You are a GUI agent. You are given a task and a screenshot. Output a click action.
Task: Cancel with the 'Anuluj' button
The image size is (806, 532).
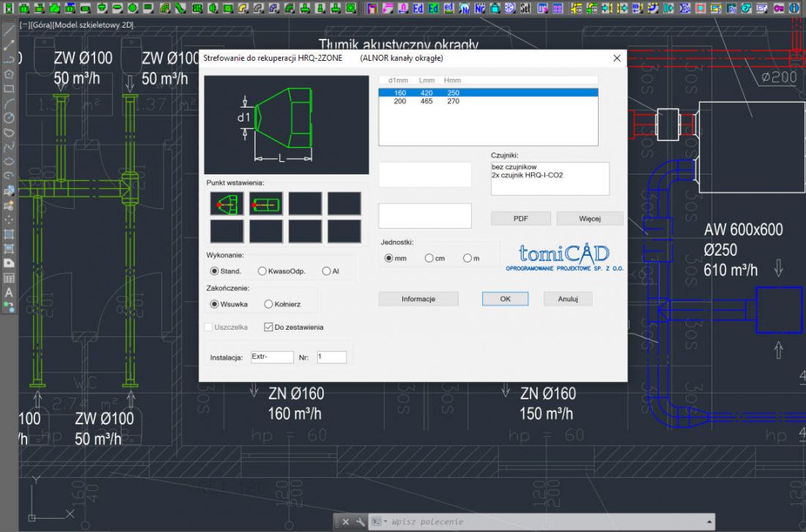(568, 299)
